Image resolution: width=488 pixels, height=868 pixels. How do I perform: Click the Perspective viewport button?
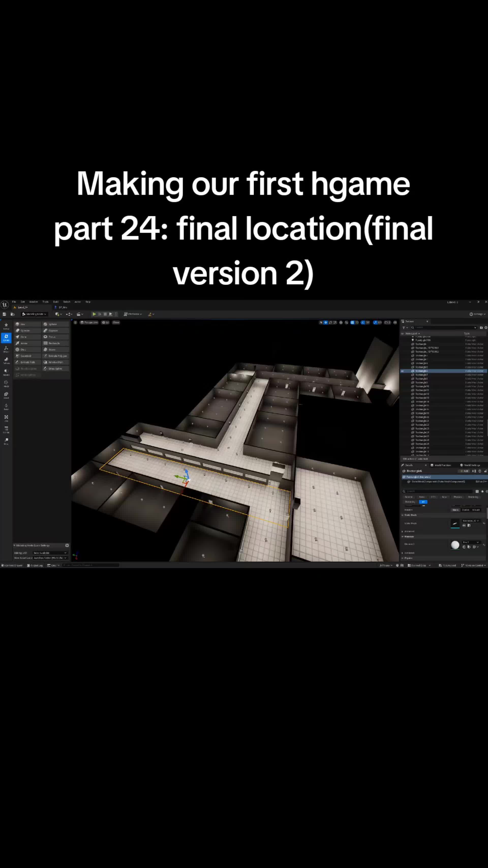[x=89, y=323]
